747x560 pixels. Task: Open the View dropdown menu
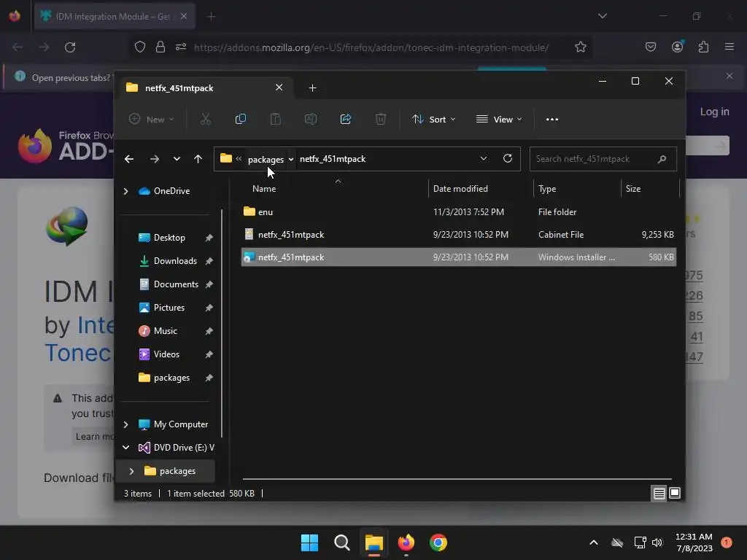(x=499, y=119)
